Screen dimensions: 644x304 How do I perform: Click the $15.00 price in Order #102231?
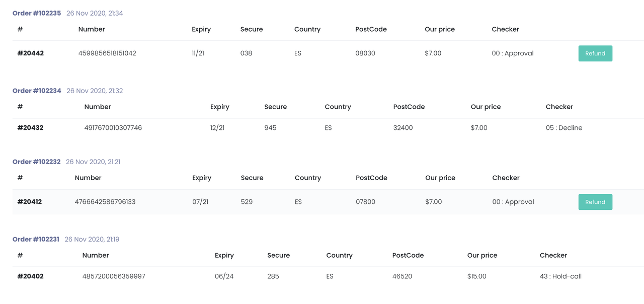[477, 276]
